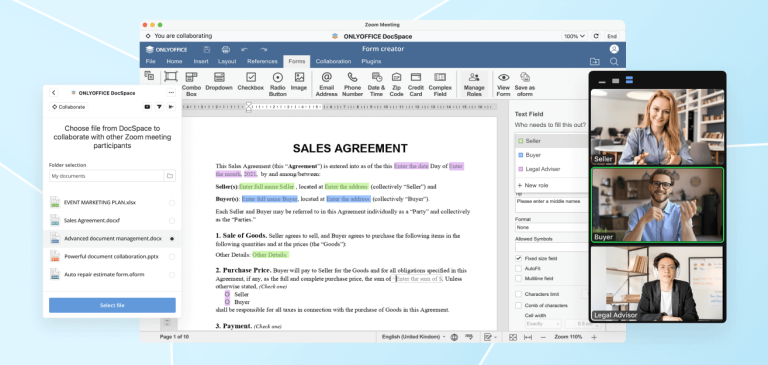768x365 pixels.
Task: Open the Plugins tab
Action: click(x=371, y=62)
